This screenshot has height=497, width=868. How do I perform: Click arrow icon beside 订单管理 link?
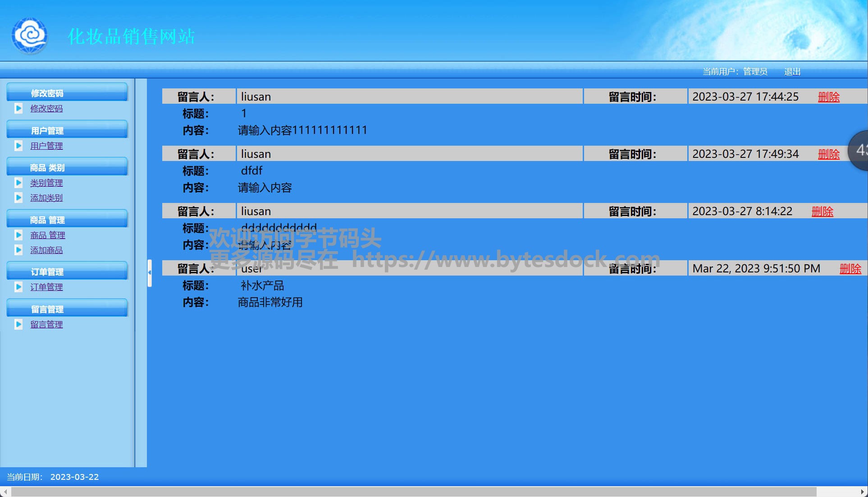pos(18,287)
